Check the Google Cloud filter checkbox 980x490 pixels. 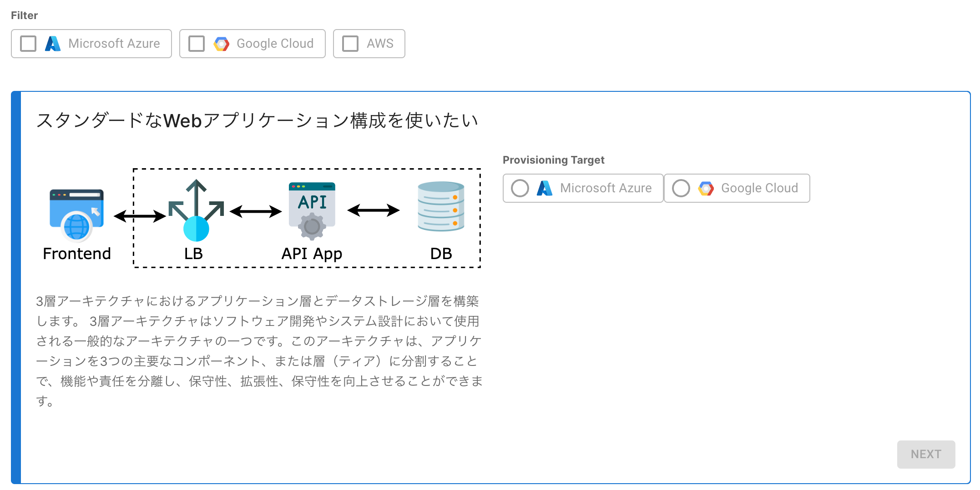click(197, 44)
